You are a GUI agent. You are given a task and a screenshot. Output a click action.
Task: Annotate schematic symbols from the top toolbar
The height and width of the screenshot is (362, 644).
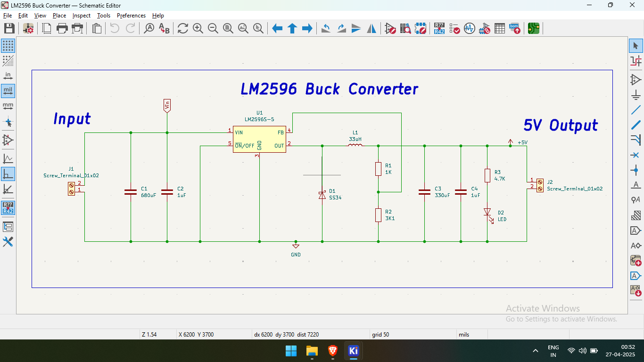click(439, 28)
